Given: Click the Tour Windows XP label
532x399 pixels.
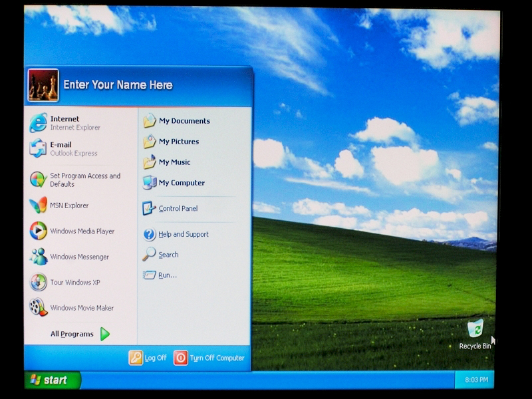Looking at the screenshot, I should pos(75,282).
